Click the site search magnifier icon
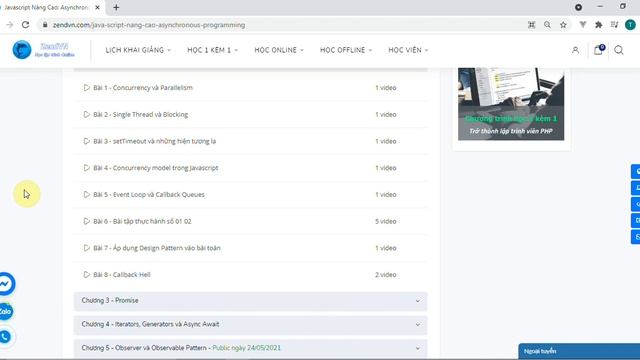The width and height of the screenshot is (640, 360). pos(619,50)
